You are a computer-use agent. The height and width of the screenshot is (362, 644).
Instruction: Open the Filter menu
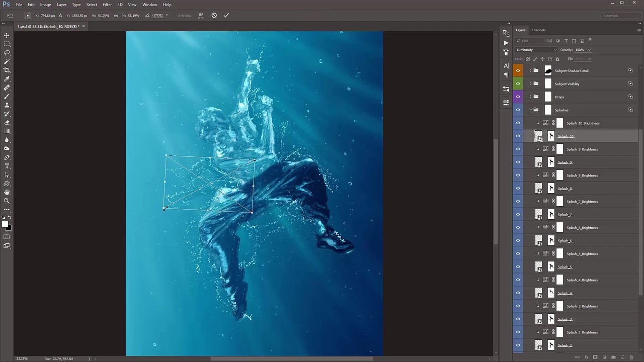107,5
